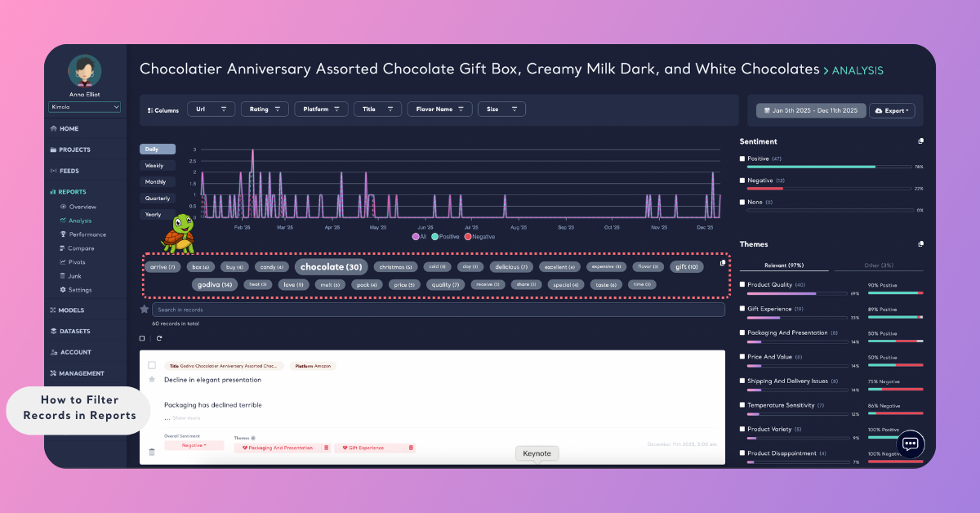Filter by the 'godiva (14)' keyword
Screen dimensions: 980x513
pyautogui.click(x=216, y=284)
